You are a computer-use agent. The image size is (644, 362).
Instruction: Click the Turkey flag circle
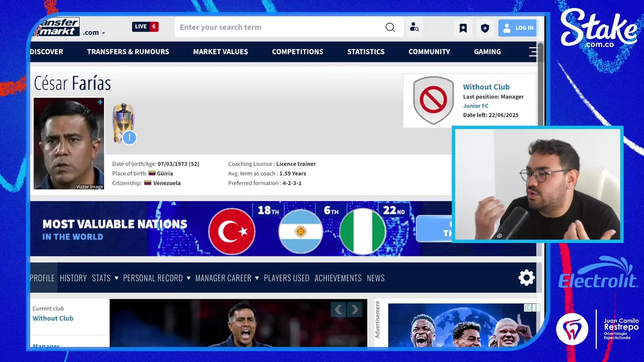tap(232, 231)
